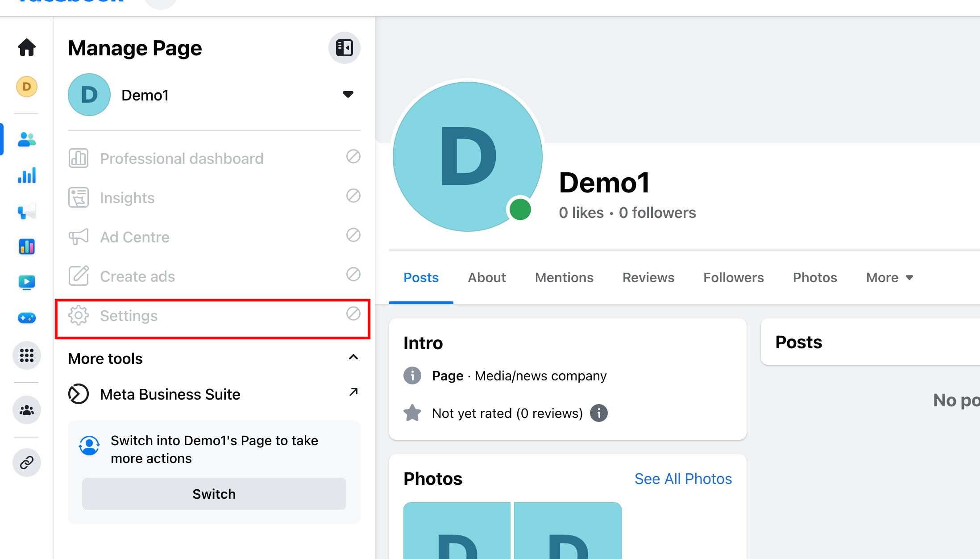Open the Photos tab
The width and height of the screenshot is (980, 559).
click(815, 278)
